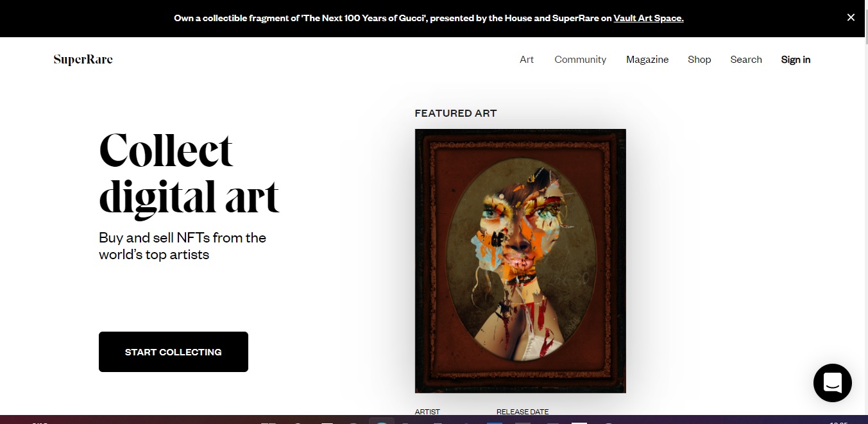Click the RELEASE DATE label
The width and height of the screenshot is (868, 424).
tap(522, 412)
